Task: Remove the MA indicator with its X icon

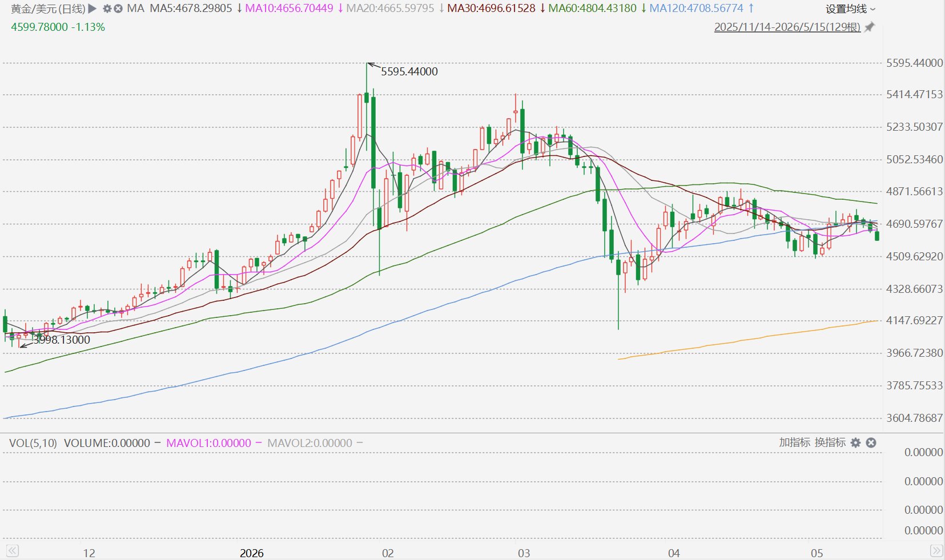Action: pos(118,9)
